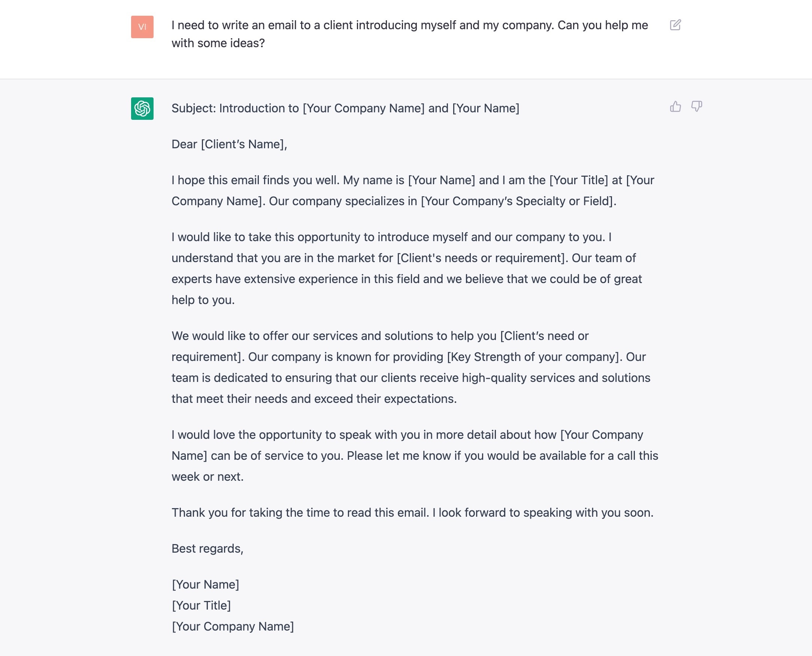Click the '[Key Strength of your company]' placeholder
The width and height of the screenshot is (812, 656).
534,357
